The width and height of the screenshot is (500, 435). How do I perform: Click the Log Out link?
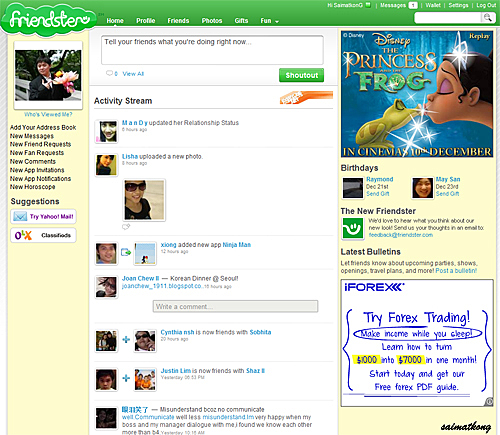pos(486,5)
